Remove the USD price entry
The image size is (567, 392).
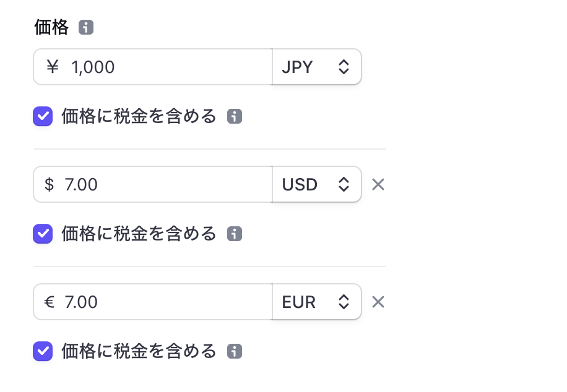click(378, 184)
